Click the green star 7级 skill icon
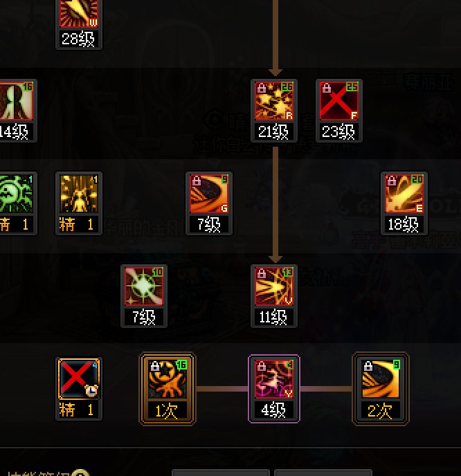Image resolution: width=461 pixels, height=476 pixels. click(x=144, y=286)
